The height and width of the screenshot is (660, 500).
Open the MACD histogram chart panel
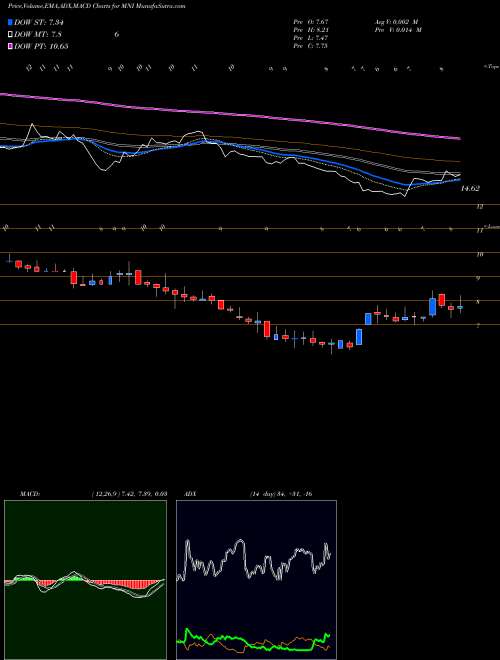pos(85,580)
